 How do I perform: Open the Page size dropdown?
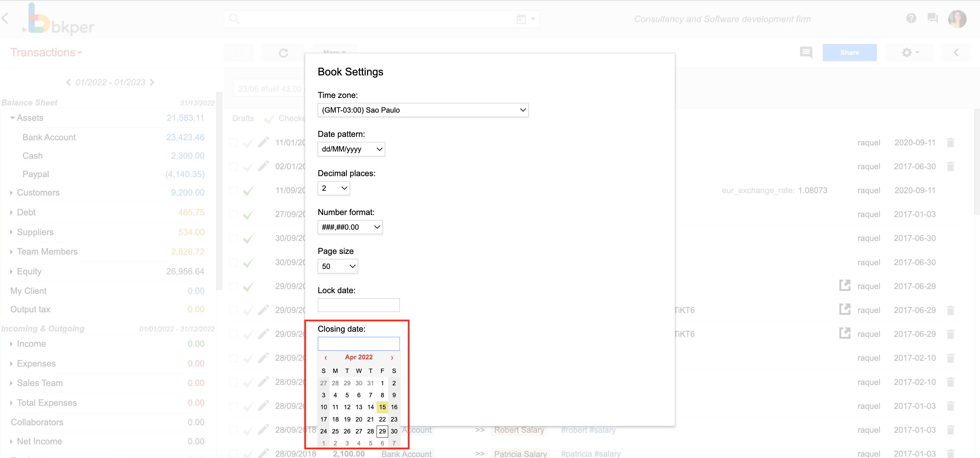click(337, 266)
